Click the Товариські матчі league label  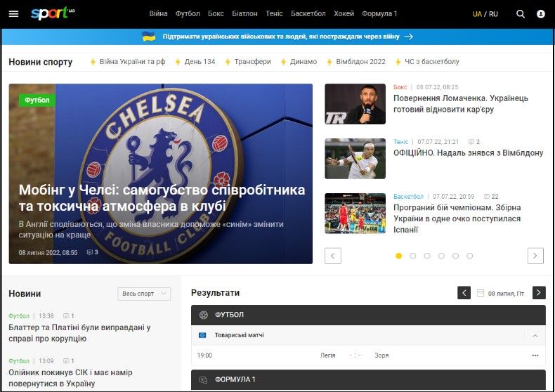pos(240,335)
